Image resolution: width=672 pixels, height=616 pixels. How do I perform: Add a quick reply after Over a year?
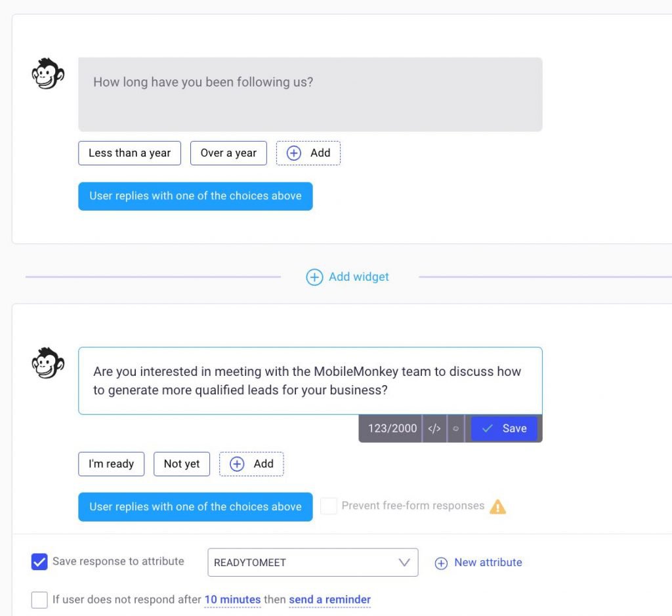[308, 153]
